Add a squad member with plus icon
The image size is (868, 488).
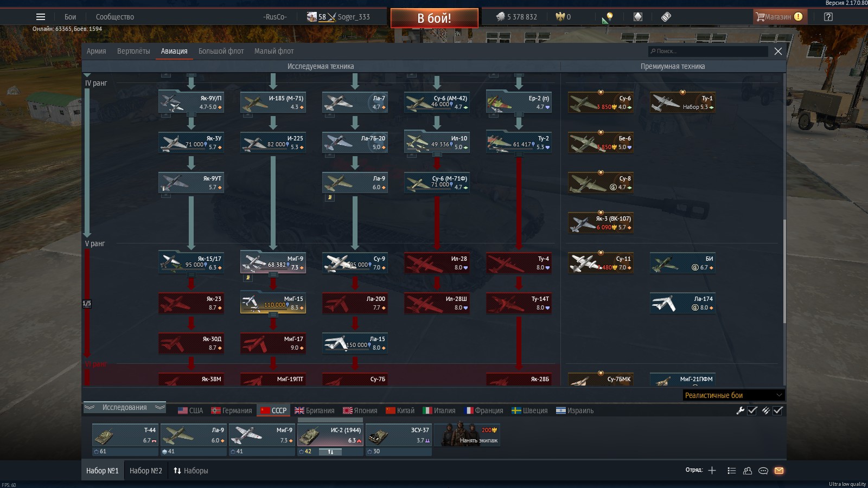coord(712,470)
